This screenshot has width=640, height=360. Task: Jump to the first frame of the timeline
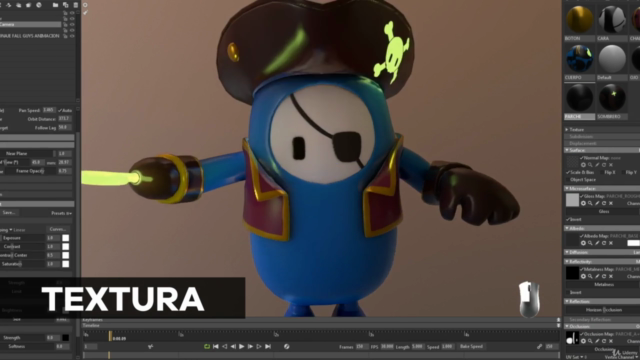[216, 347]
